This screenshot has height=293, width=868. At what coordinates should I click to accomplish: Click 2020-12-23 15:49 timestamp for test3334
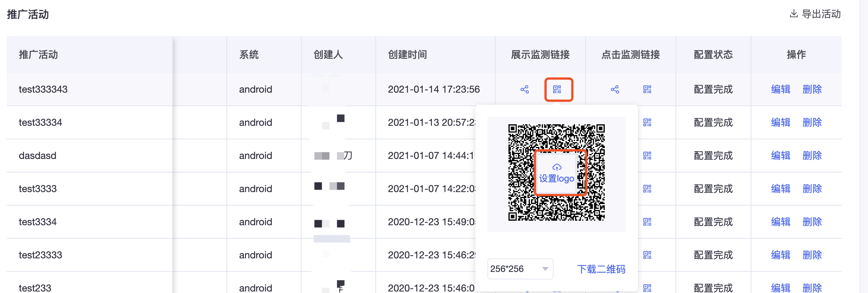point(431,222)
